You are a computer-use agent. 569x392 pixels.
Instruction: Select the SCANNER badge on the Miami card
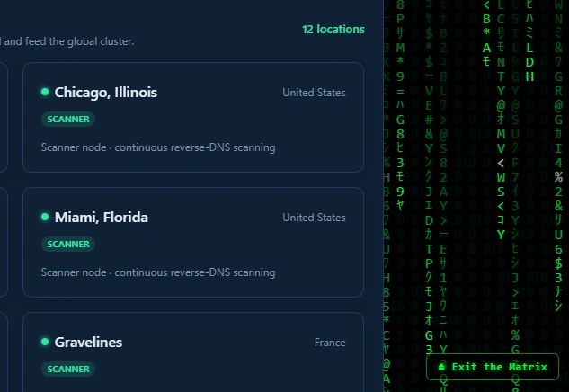coord(68,244)
